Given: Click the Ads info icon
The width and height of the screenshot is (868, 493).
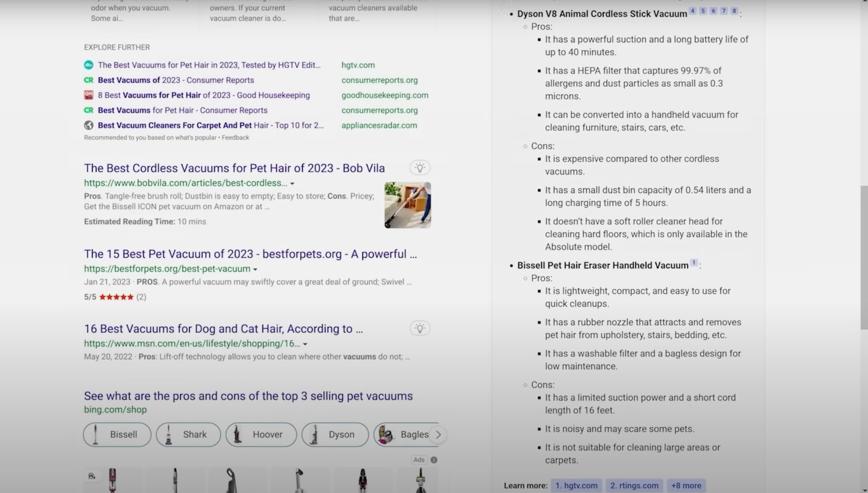Looking at the screenshot, I should point(434,460).
